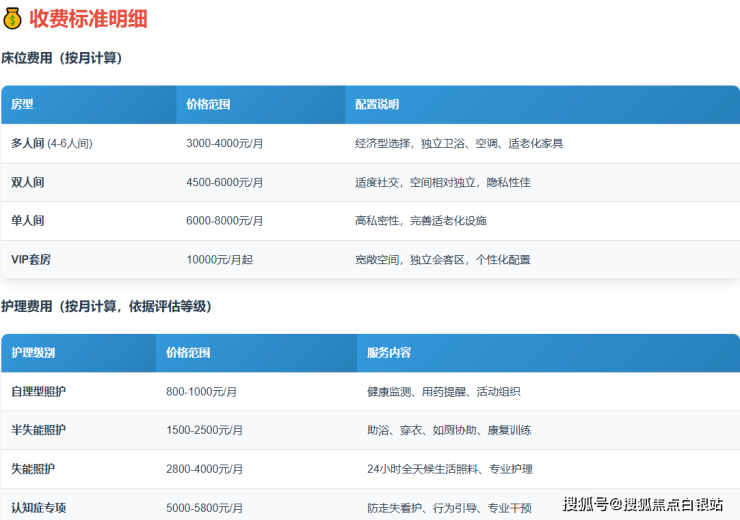Click the 认知症专项 row label
The height and width of the screenshot is (520, 740).
point(39,507)
